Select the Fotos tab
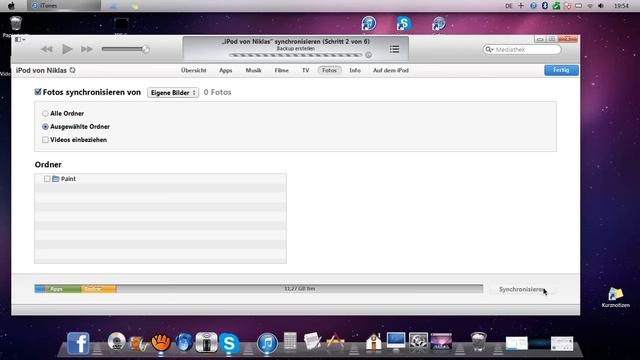 [x=329, y=70]
